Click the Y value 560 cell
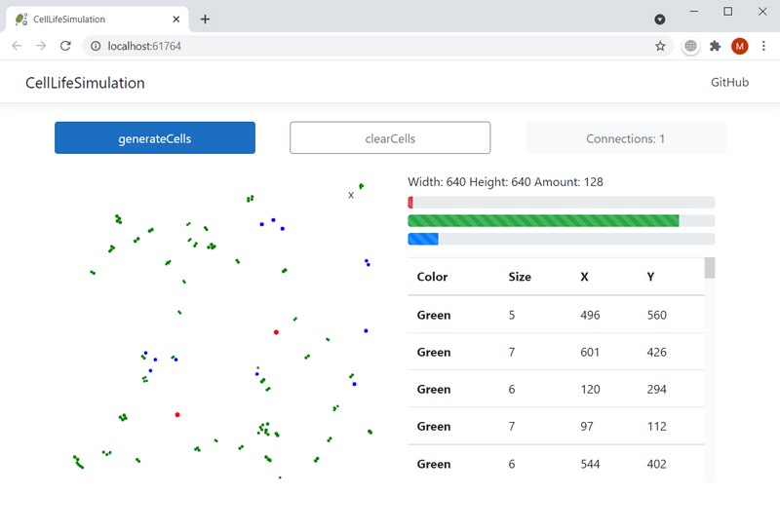 [656, 316]
